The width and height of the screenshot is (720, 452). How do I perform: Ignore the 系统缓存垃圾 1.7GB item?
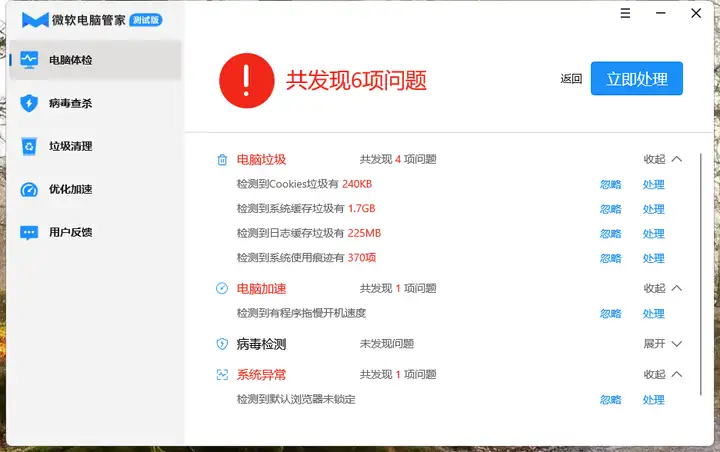[x=611, y=209]
